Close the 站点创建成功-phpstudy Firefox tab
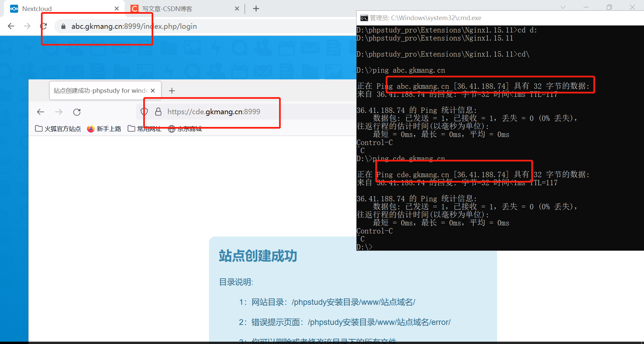Image resolution: width=644 pixels, height=344 pixels. click(153, 90)
